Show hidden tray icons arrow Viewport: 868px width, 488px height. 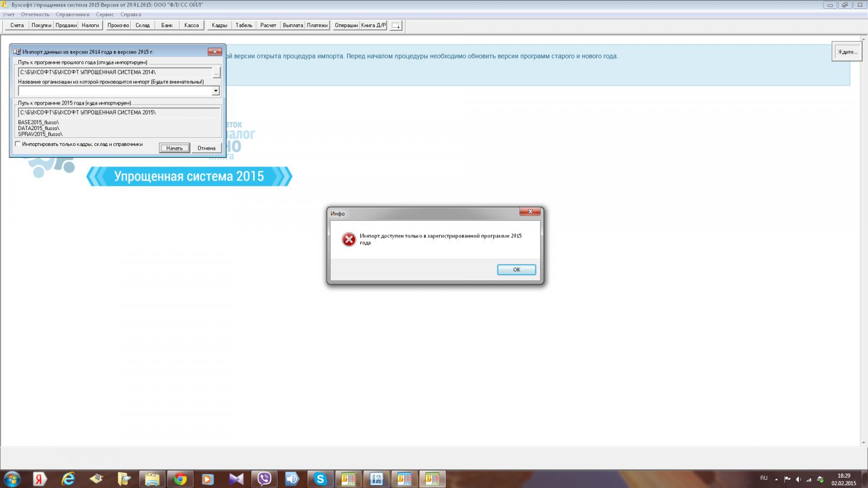point(776,479)
